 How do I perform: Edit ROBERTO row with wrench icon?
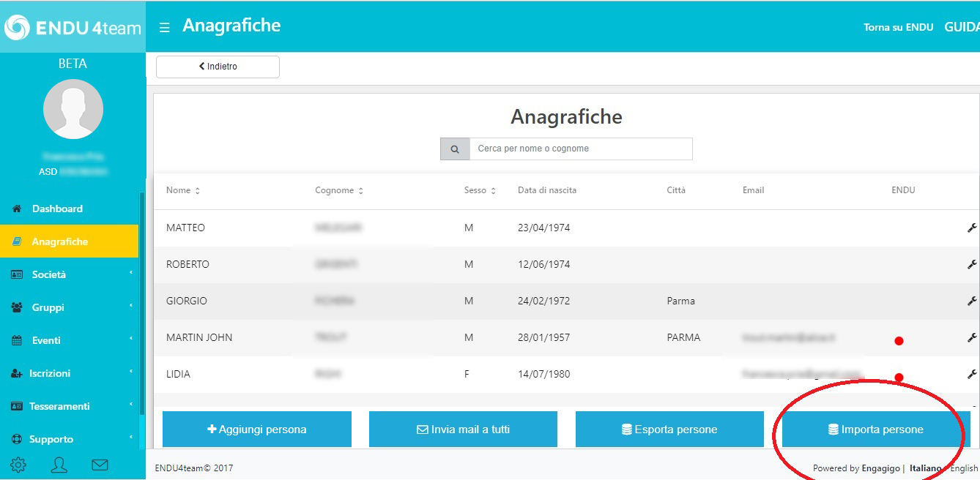972,264
